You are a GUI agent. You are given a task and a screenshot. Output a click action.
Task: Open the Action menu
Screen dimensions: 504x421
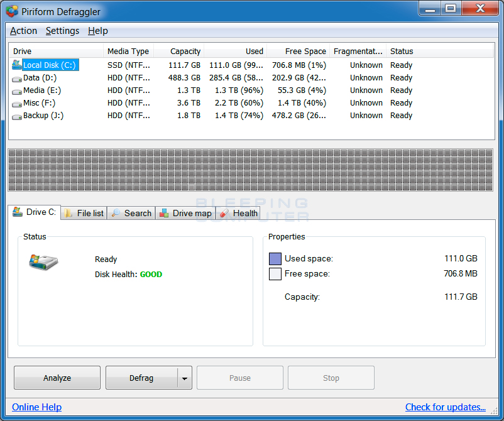pos(23,31)
